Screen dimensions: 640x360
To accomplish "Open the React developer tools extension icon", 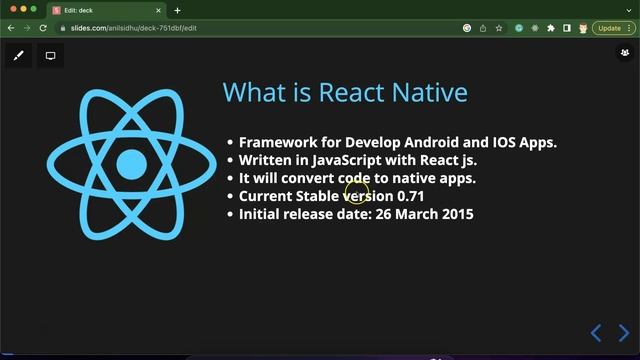I will 535,28.
